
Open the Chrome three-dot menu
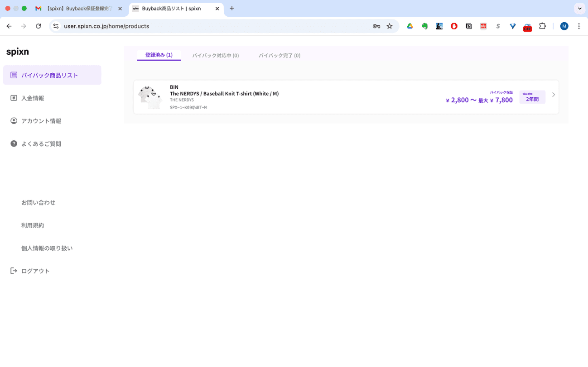579,26
